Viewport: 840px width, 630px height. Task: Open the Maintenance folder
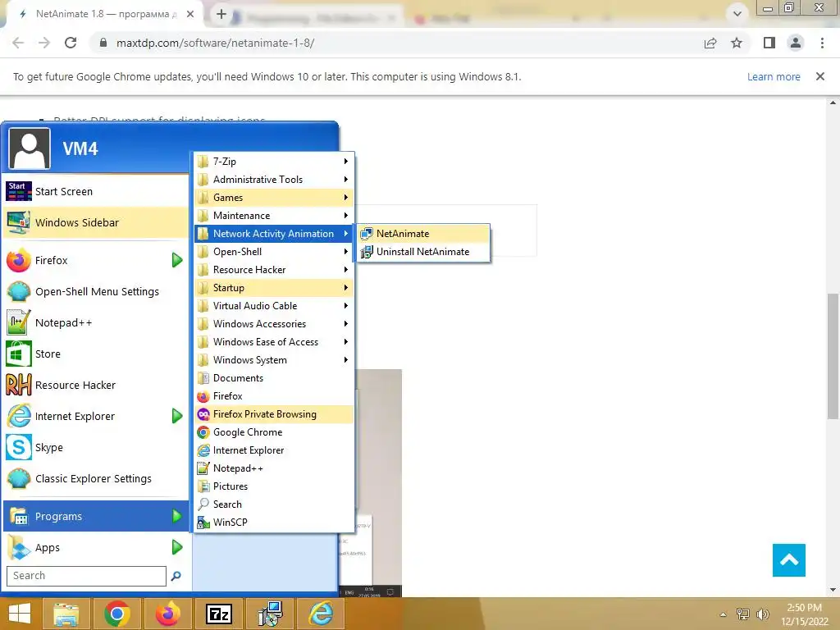click(x=274, y=216)
